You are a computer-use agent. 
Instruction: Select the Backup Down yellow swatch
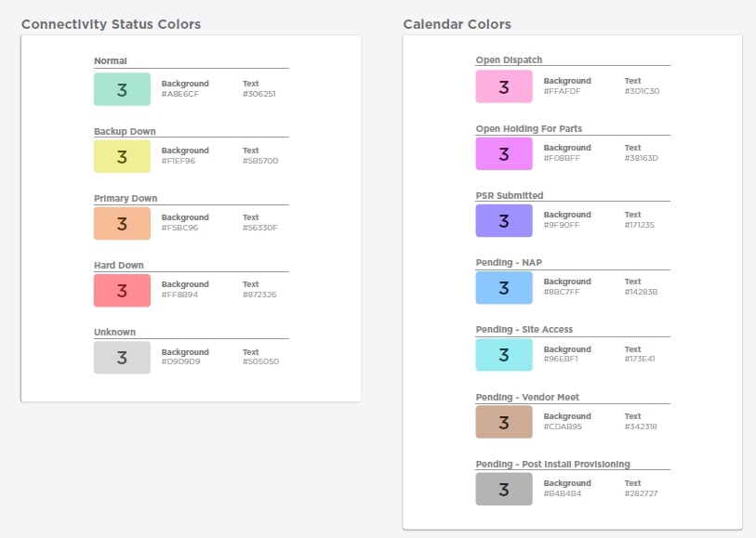point(122,156)
